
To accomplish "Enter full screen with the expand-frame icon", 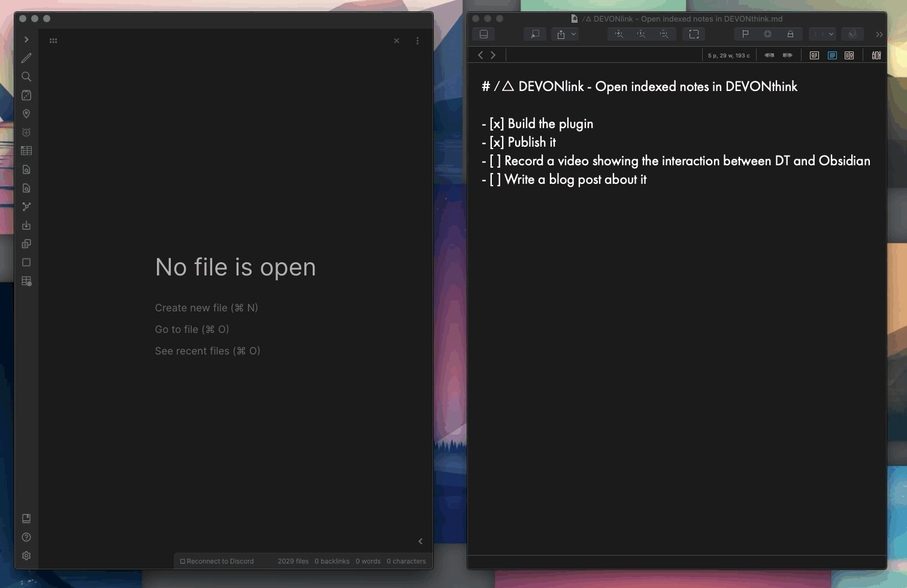I will point(694,34).
